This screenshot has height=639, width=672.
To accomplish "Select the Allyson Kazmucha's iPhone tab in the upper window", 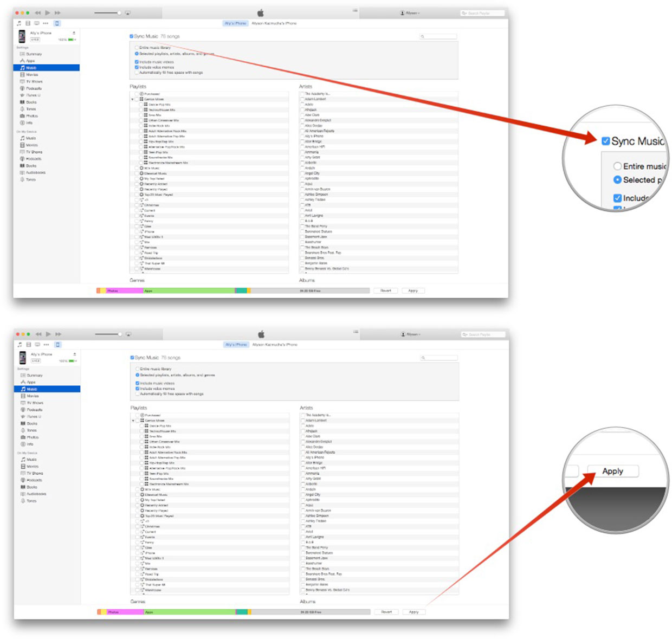I will [274, 23].
